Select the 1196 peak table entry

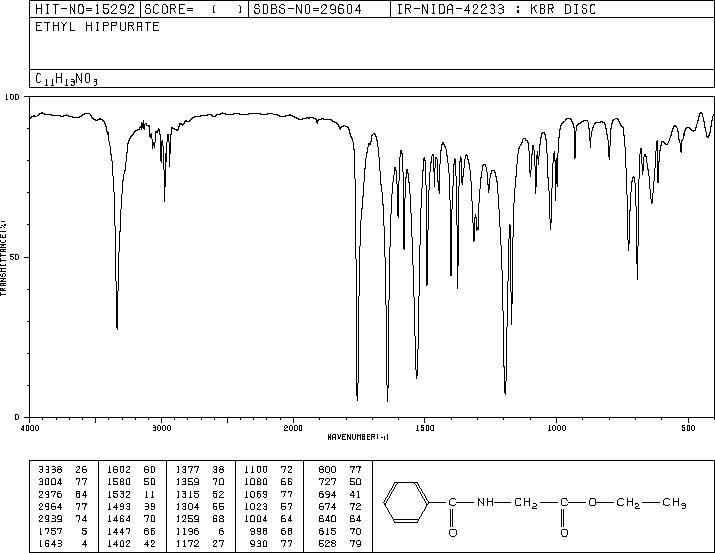click(x=200, y=531)
